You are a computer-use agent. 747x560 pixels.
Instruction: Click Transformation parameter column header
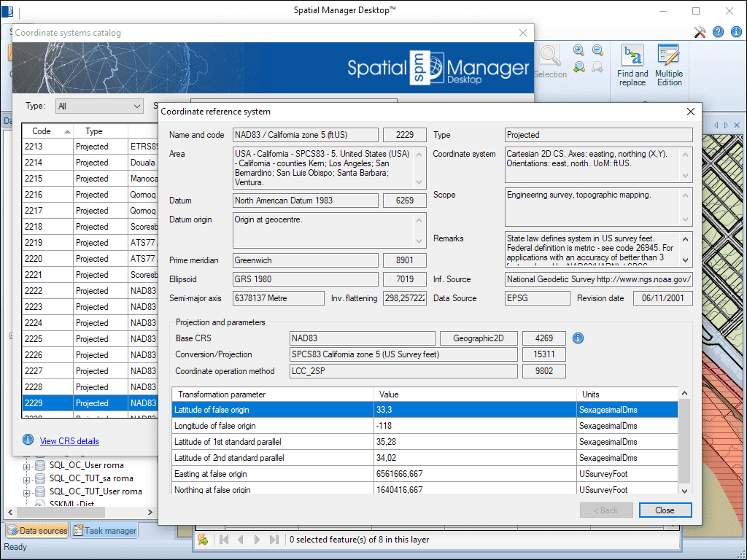[273, 394]
